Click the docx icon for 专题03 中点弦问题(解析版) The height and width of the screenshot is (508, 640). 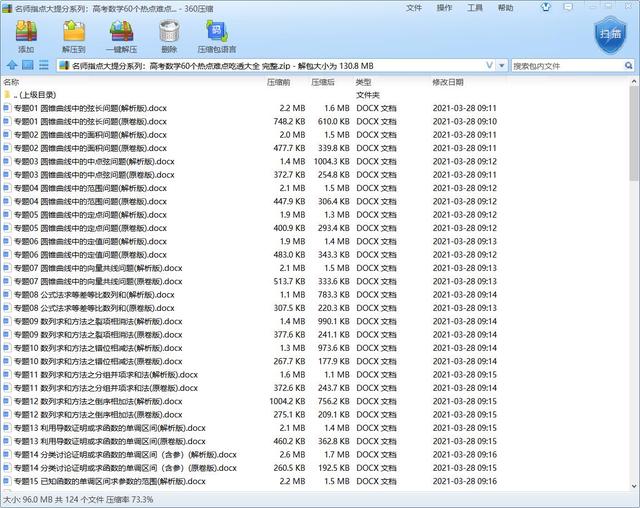(x=7, y=161)
